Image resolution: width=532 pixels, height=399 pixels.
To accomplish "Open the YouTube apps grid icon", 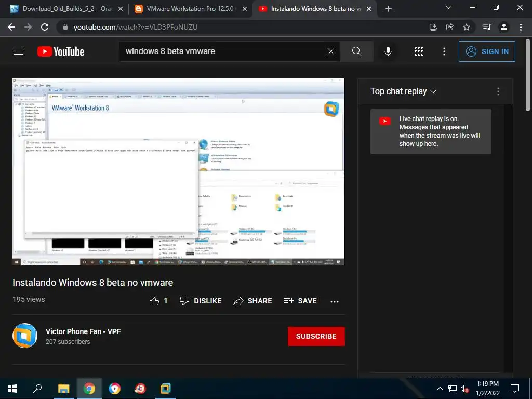I will (419, 51).
